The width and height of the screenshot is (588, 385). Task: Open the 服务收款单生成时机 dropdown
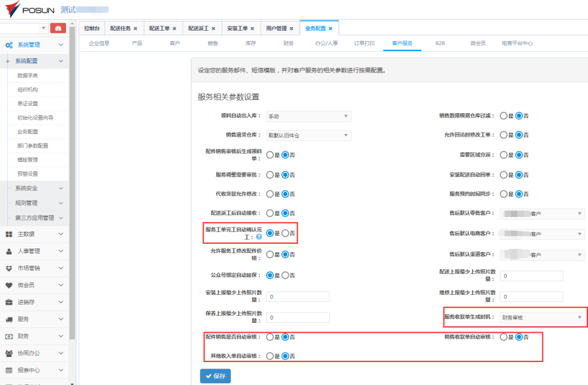pos(542,318)
